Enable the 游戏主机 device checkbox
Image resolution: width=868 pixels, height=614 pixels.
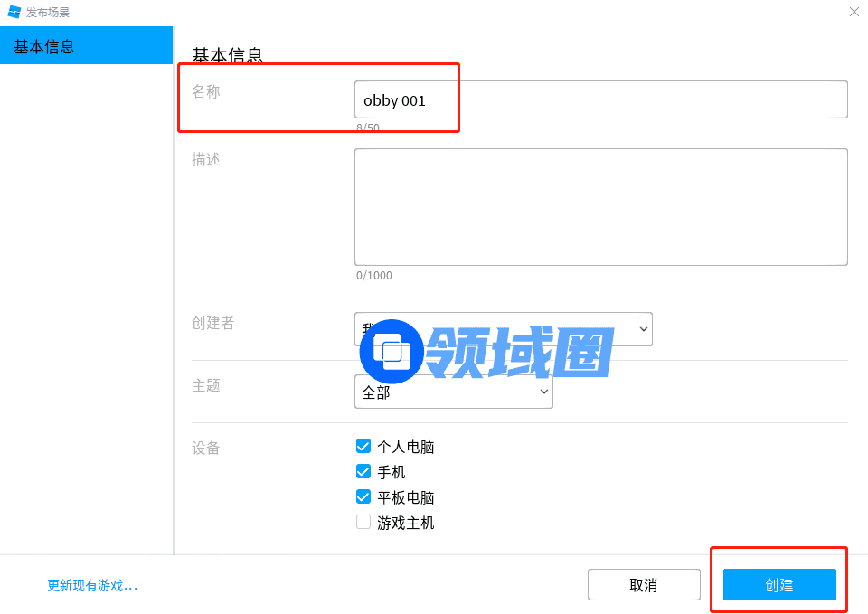pyautogui.click(x=363, y=522)
